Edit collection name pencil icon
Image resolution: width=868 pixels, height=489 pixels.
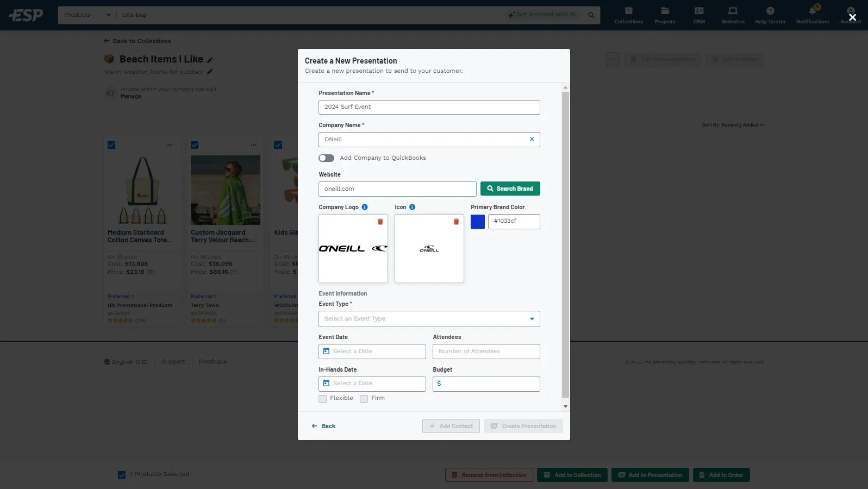(x=210, y=60)
